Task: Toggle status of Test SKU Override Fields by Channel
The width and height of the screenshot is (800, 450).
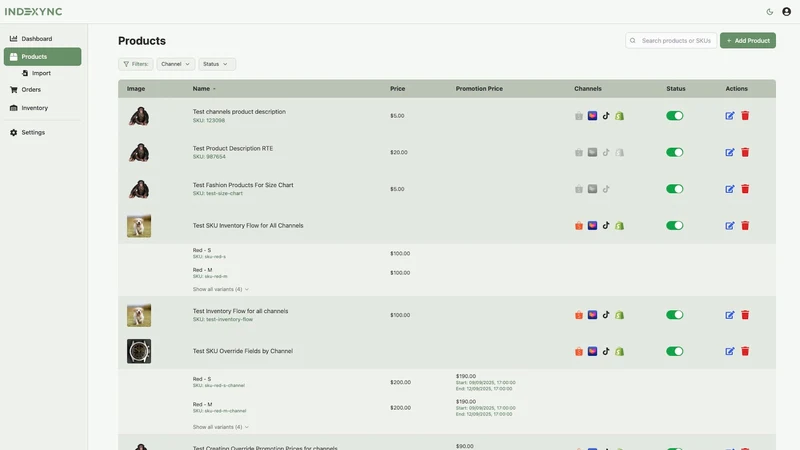Action: click(x=674, y=351)
